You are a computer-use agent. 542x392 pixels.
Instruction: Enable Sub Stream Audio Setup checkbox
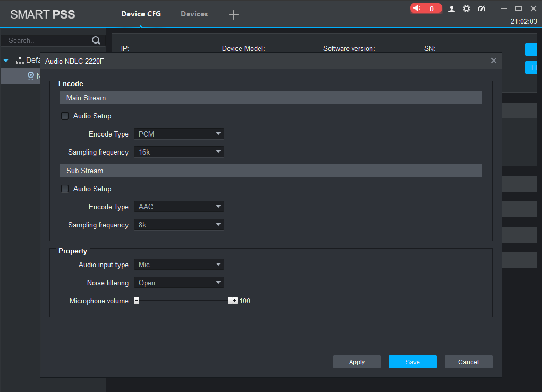[x=65, y=189]
